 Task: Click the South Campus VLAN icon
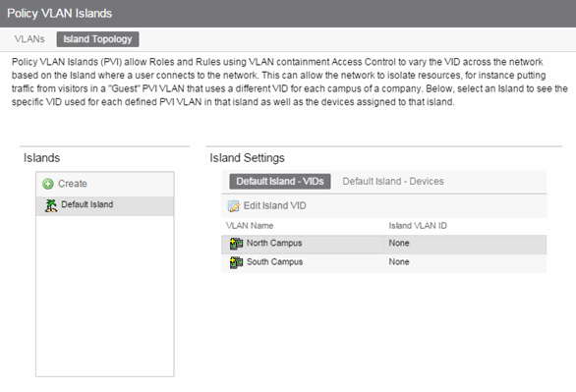236,262
